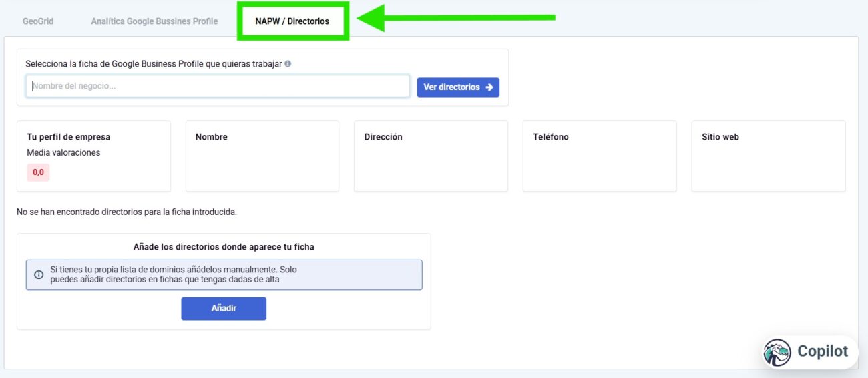Click the Ver directorios button
Viewport: 868px width, 378px height.
click(x=458, y=87)
